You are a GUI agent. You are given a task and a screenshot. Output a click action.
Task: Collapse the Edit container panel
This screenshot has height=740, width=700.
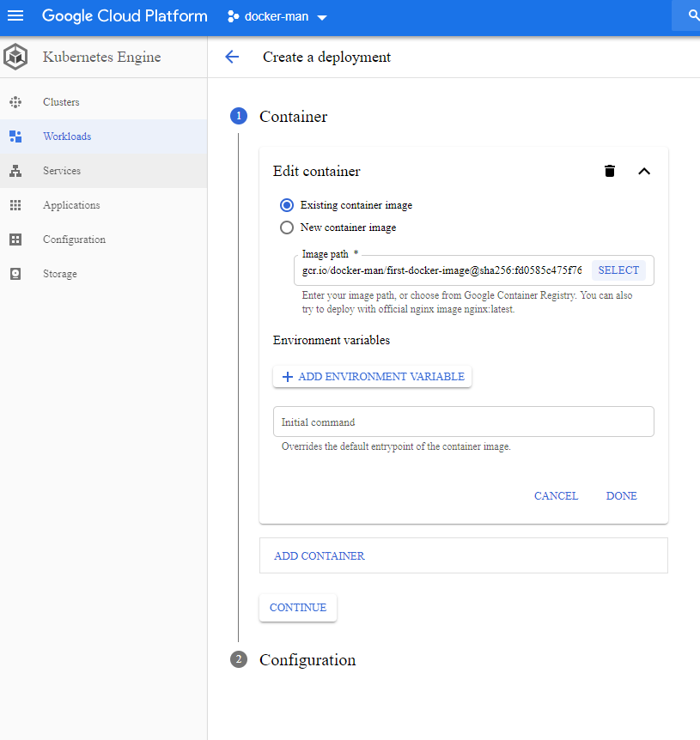(x=644, y=171)
